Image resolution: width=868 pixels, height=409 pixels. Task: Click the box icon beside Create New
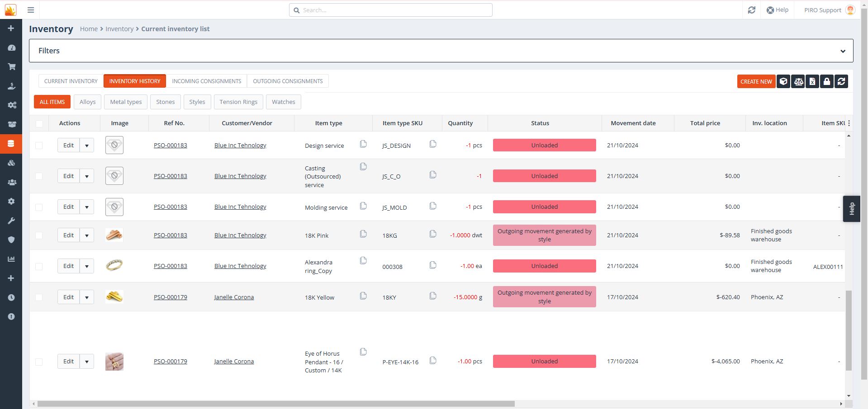click(x=783, y=81)
